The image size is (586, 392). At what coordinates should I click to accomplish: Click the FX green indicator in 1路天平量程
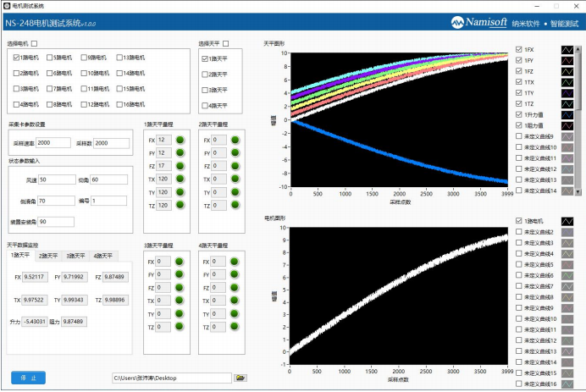coord(180,140)
